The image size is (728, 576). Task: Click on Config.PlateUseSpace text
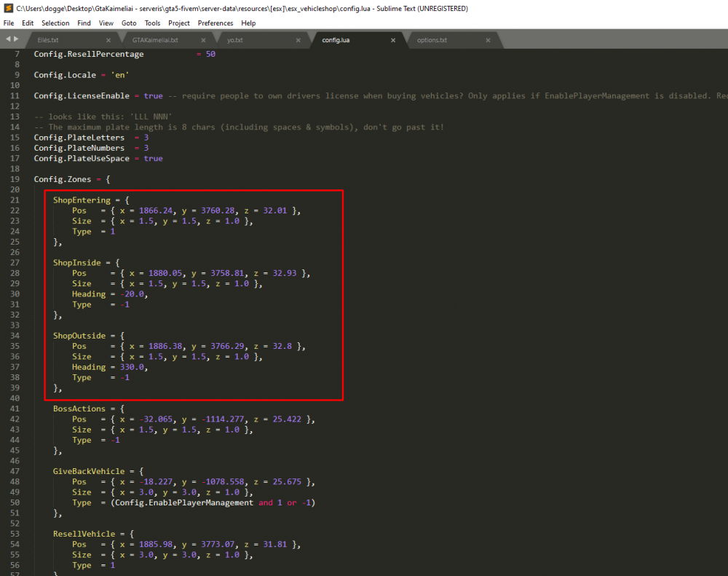click(82, 159)
